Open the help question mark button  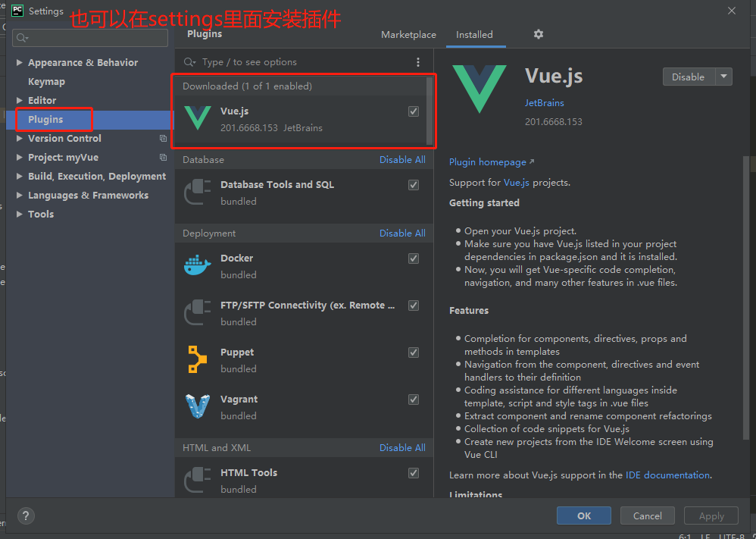click(26, 515)
